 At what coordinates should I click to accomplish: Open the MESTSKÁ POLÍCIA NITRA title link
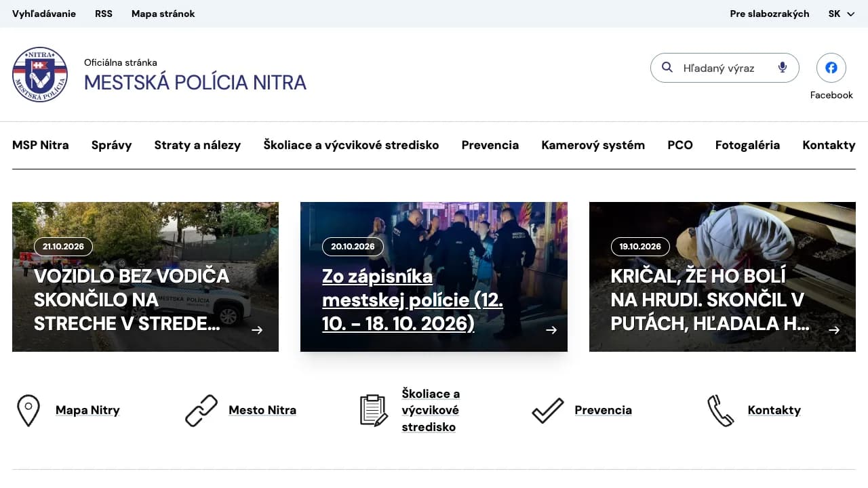[195, 82]
